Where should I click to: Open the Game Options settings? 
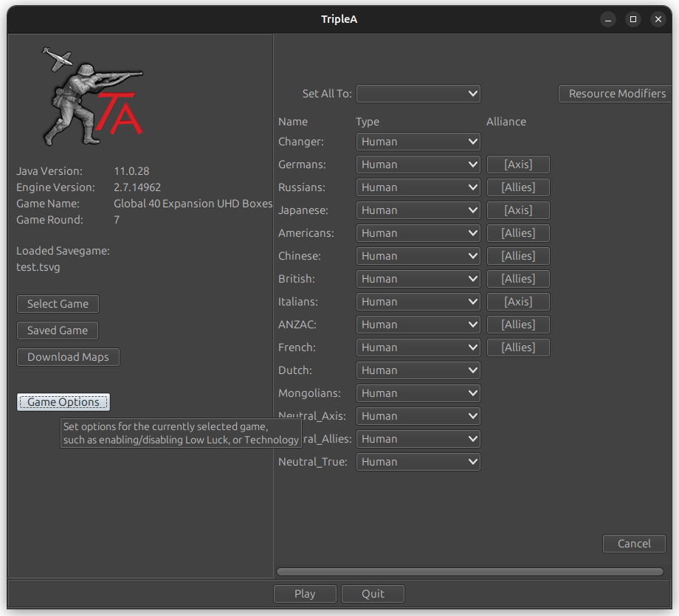[63, 402]
